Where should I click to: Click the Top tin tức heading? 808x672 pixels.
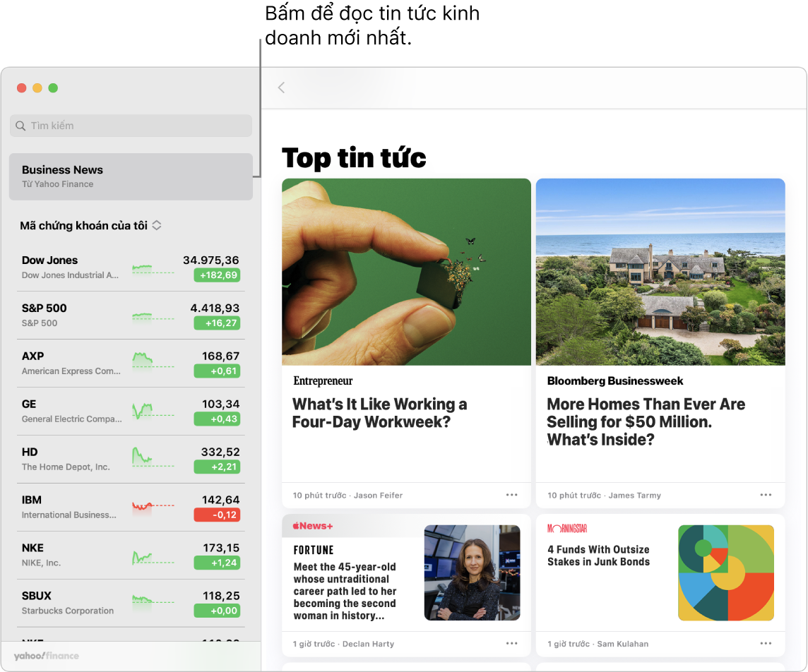[x=354, y=157]
